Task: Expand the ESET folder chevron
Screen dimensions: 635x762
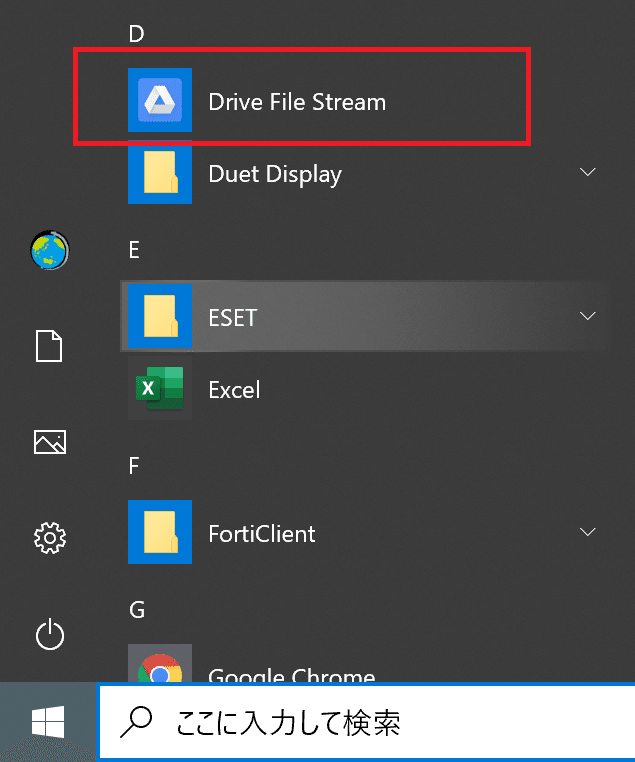Action: (588, 316)
